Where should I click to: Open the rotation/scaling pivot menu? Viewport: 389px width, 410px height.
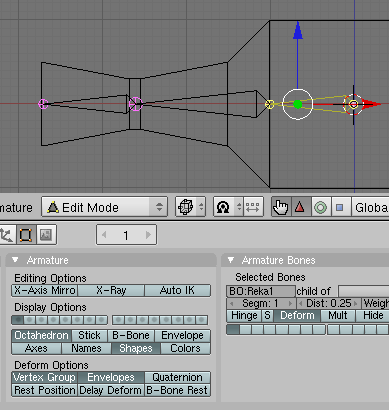tap(228, 207)
